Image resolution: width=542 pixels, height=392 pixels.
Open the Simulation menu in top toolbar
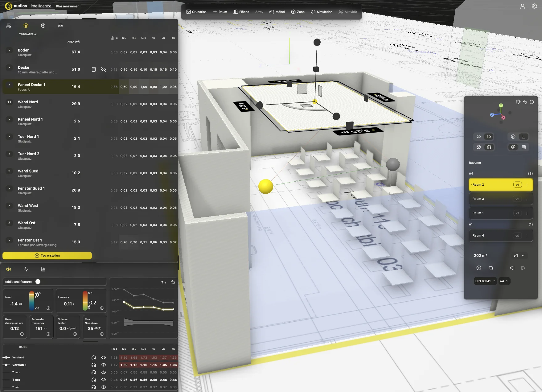321,12
